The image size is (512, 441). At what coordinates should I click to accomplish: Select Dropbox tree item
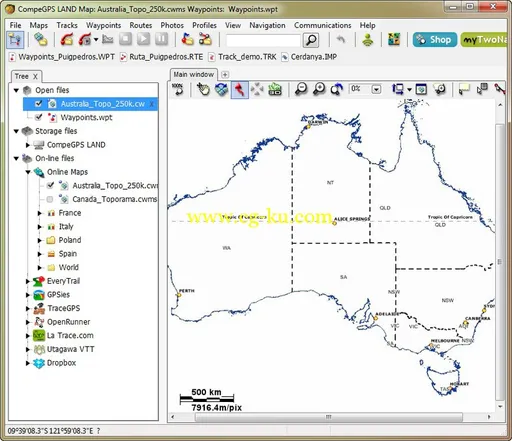(61, 363)
